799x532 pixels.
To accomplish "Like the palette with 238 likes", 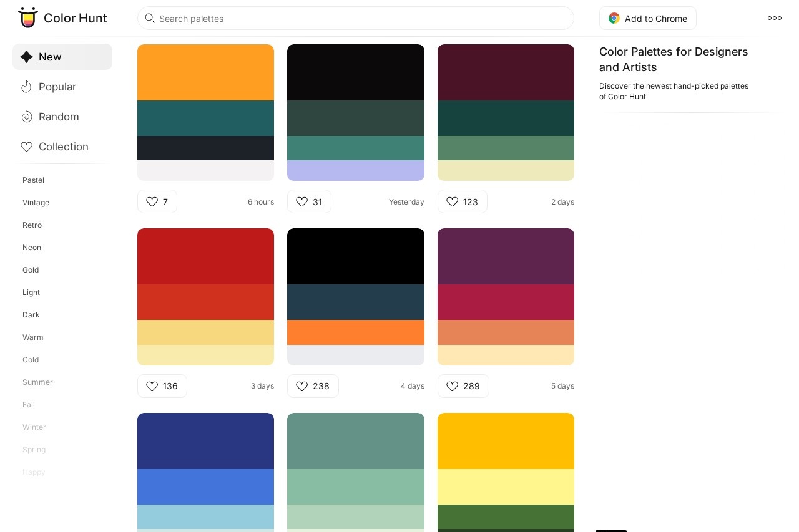I will (313, 386).
